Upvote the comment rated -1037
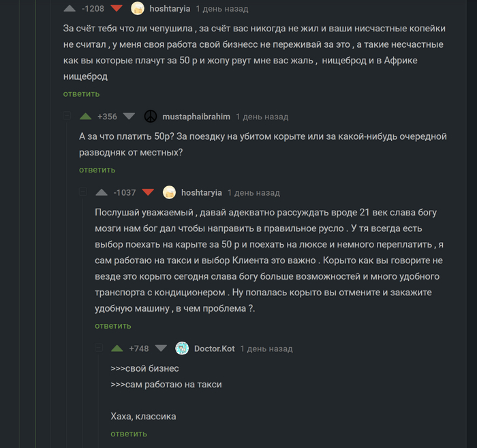Screen dimensions: 477x448 pos(101,192)
